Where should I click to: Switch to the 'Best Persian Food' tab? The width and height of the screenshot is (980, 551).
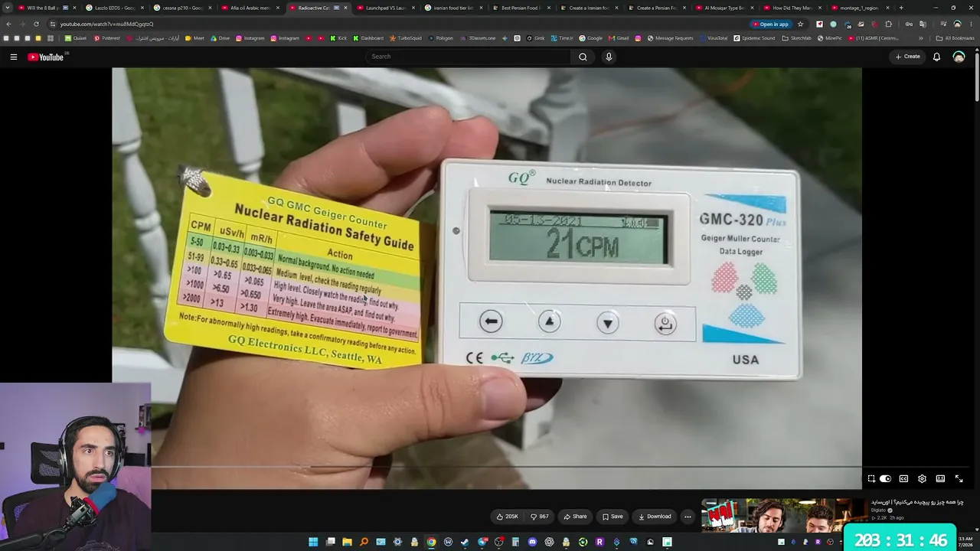[x=521, y=8]
